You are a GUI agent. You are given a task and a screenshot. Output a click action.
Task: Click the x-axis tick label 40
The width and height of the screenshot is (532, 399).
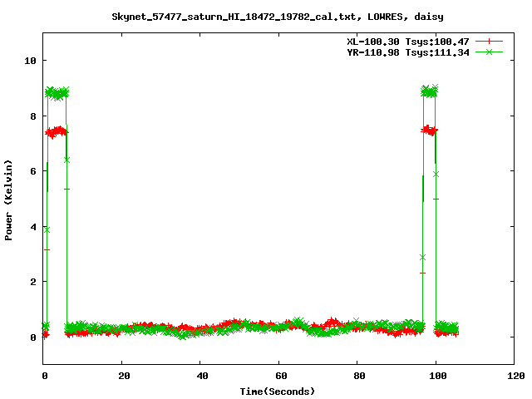202,376
